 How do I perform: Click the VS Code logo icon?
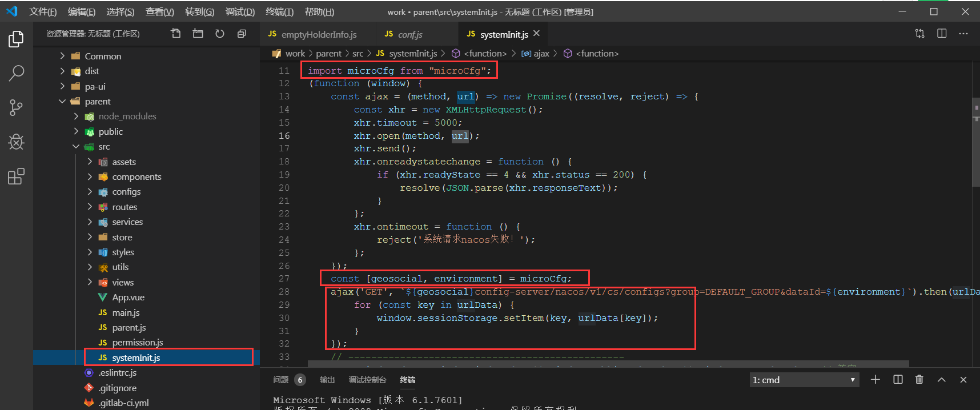click(x=11, y=11)
